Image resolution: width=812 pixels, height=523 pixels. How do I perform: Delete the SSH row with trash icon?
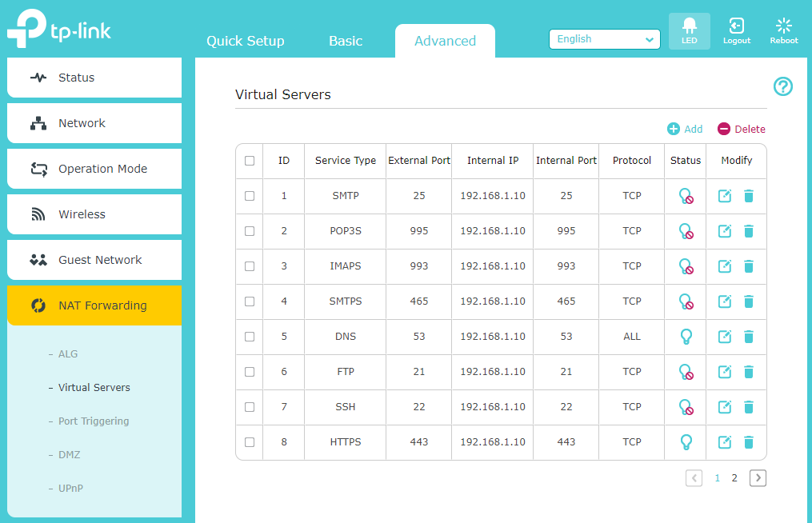748,407
